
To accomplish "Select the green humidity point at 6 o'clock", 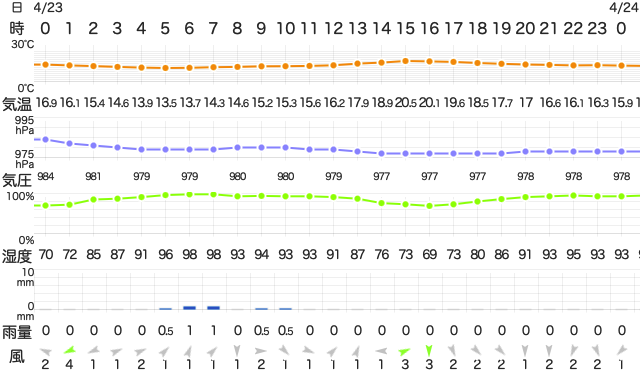I will click(189, 194).
